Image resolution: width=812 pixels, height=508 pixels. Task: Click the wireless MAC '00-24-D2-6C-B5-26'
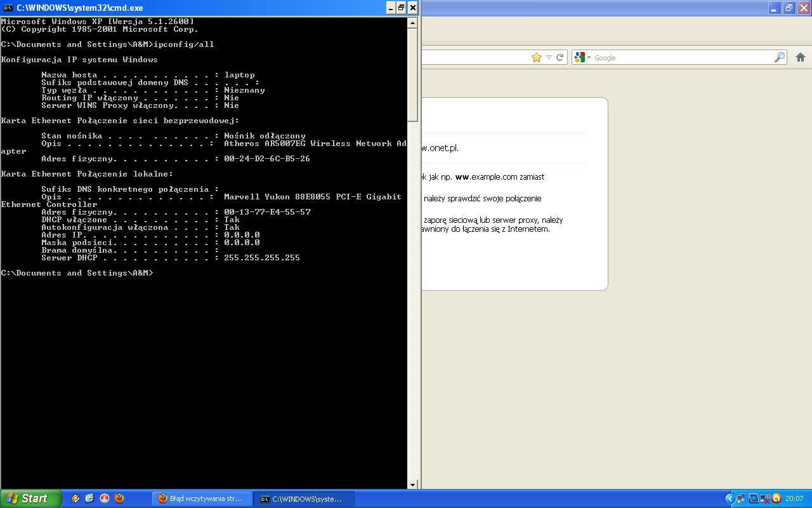pyautogui.click(x=267, y=159)
